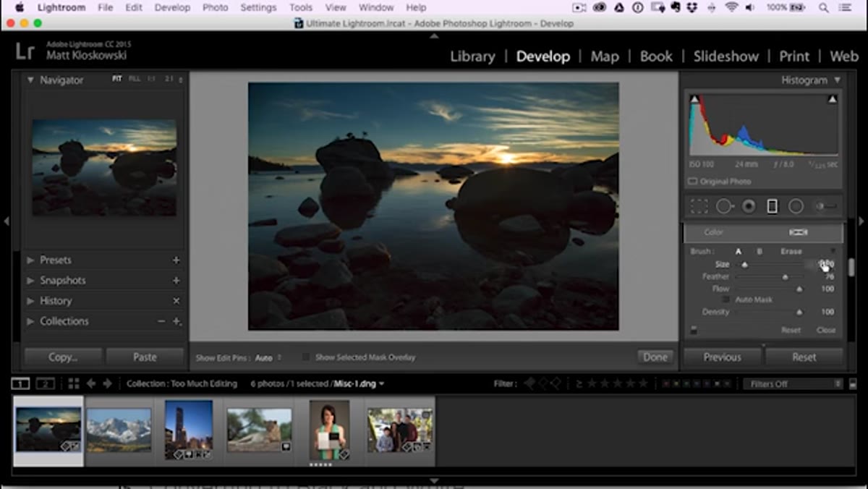Go forward with right filmstrip arrow
The width and height of the screenshot is (868, 489).
click(x=107, y=383)
